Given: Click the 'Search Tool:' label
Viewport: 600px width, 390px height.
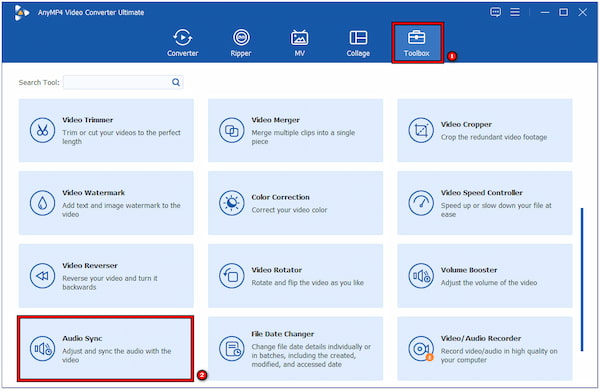Looking at the screenshot, I should point(39,82).
